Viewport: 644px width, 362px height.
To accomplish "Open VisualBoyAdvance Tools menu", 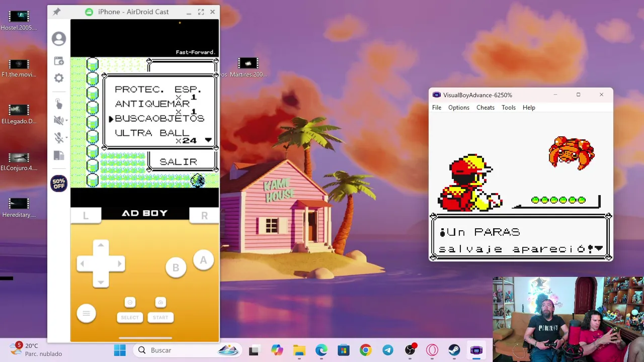I will (x=509, y=108).
